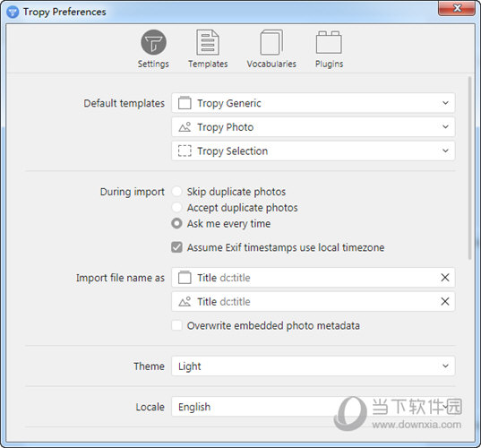
Task: Click the photo icon beside Tropy Photo
Action: pyautogui.click(x=185, y=126)
